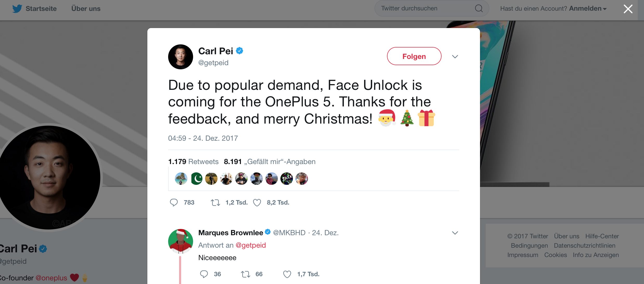
Task: Like Carl Pei's tweet with heart icon
Action: pos(257,202)
